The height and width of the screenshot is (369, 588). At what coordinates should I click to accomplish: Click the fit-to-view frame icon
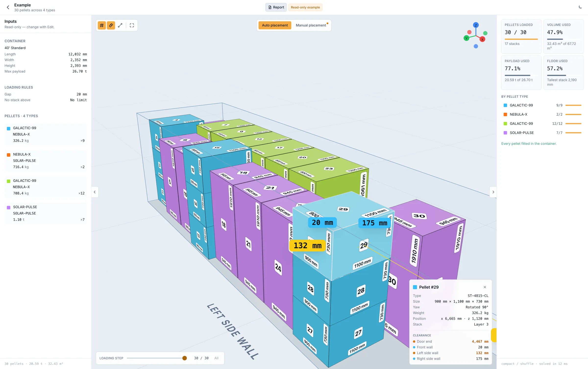point(132,25)
